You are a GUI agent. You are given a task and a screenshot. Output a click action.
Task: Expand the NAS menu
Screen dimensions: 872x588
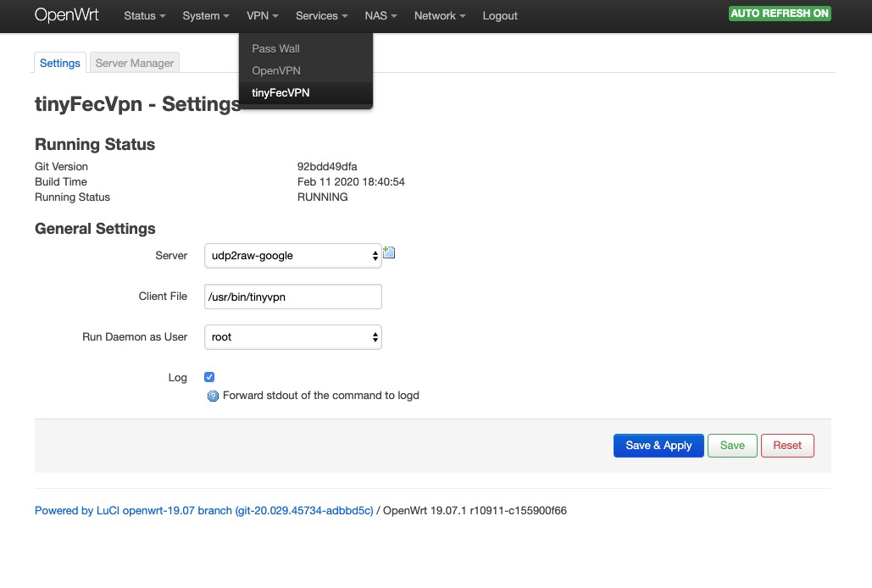coord(381,15)
